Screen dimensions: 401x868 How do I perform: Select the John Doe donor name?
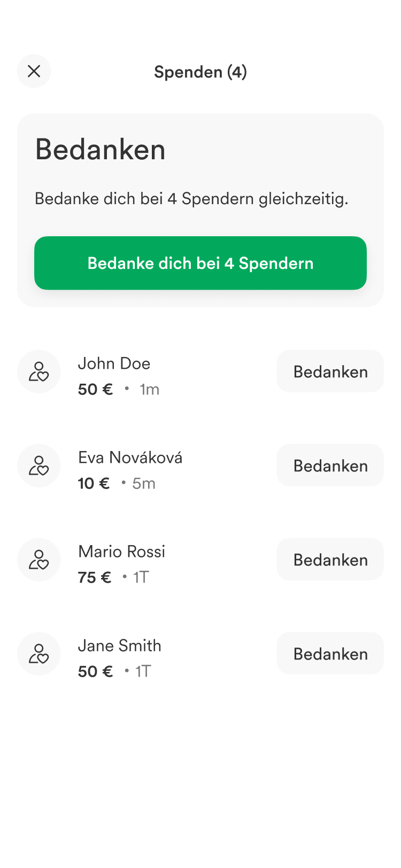(114, 363)
